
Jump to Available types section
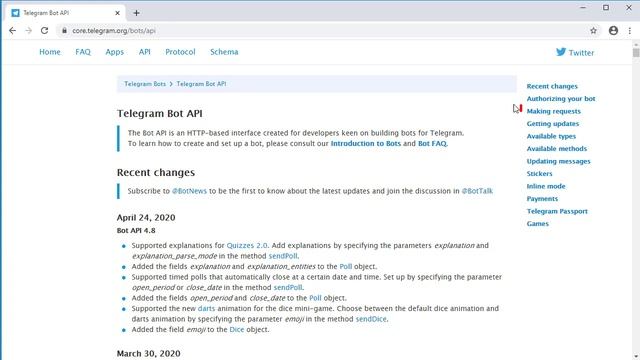[551, 136]
